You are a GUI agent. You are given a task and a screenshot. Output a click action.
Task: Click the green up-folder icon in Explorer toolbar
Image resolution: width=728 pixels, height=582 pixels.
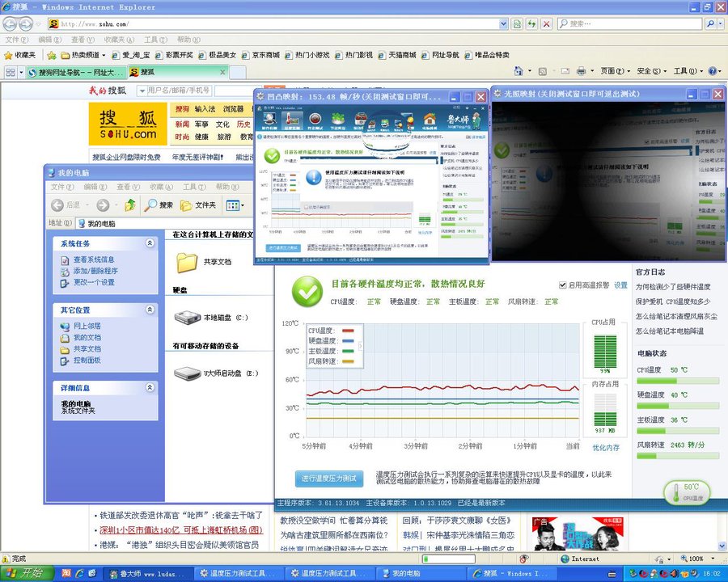129,205
